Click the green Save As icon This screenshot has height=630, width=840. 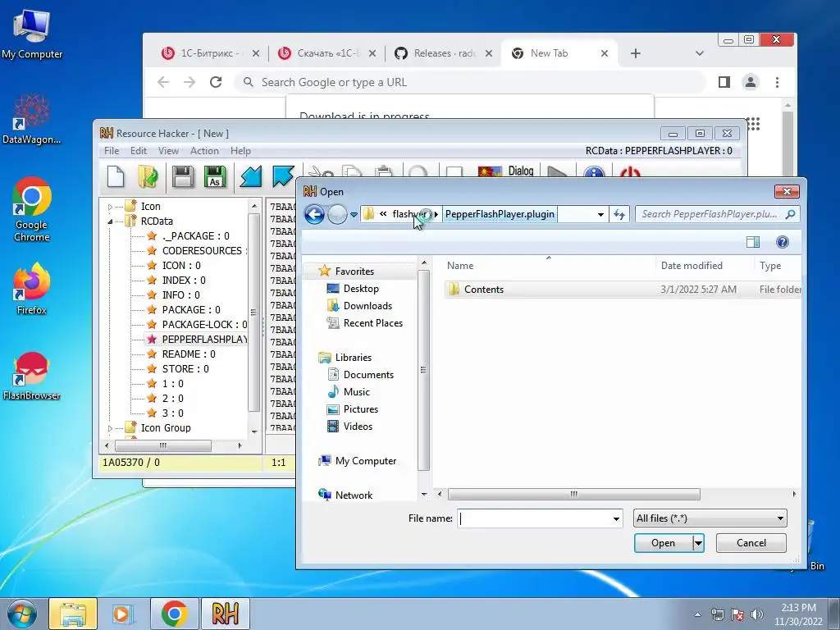tap(215, 177)
